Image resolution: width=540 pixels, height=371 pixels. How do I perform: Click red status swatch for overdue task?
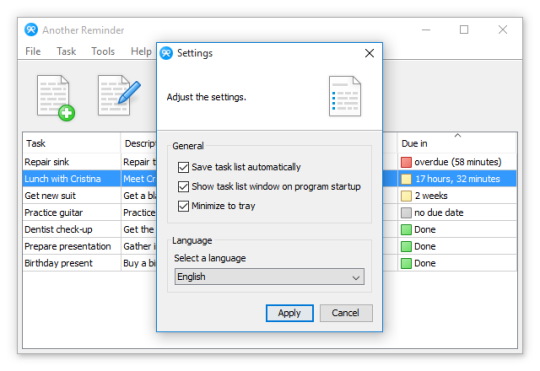[406, 162]
